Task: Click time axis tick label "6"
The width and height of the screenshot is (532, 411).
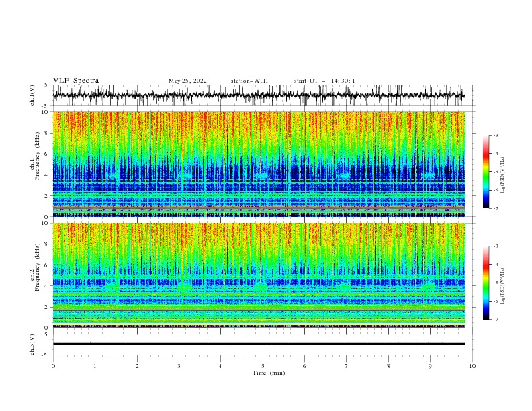Action: 304,366
